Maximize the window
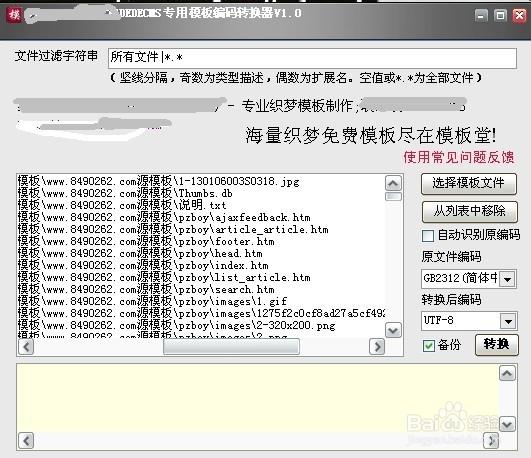The height and width of the screenshot is (458, 531). (500, 15)
